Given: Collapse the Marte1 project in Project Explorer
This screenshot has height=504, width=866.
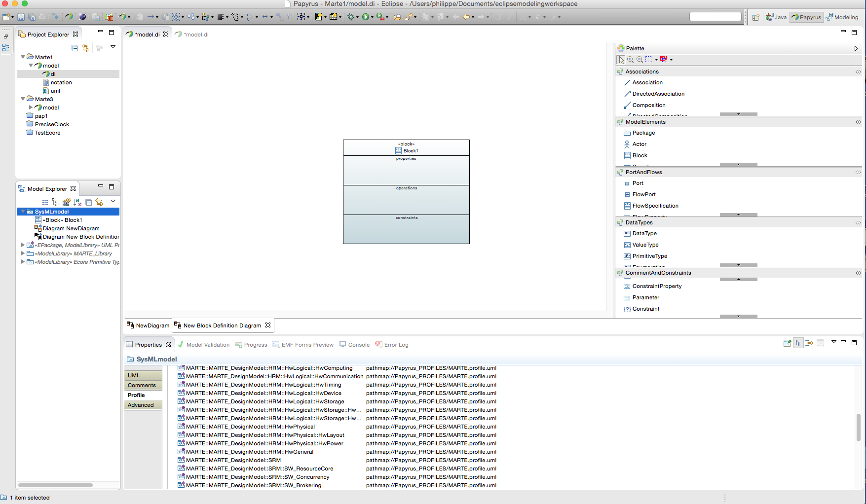Looking at the screenshot, I should click(23, 57).
